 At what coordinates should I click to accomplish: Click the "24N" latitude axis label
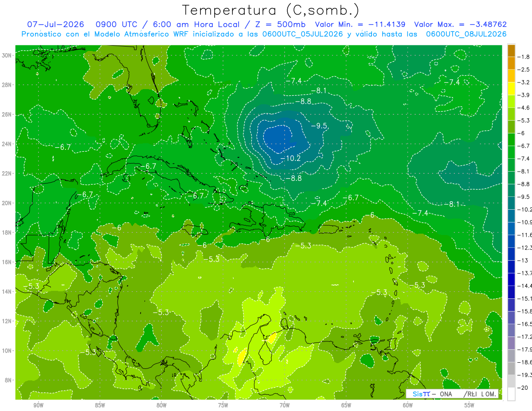(7, 144)
